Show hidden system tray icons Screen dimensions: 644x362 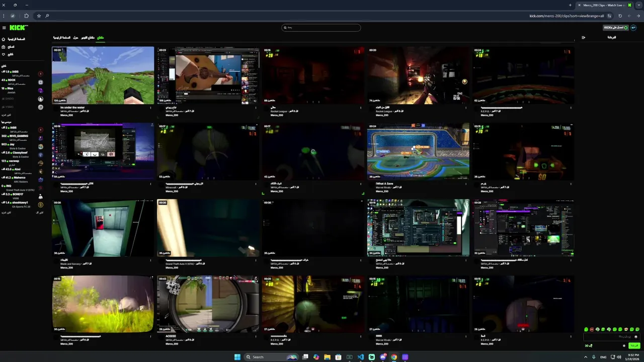[x=586, y=357]
